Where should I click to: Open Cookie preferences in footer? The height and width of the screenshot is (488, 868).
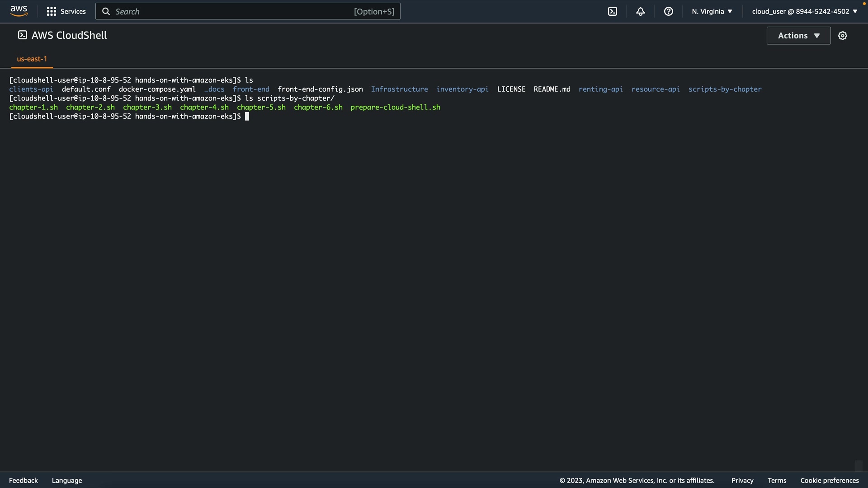point(830,480)
